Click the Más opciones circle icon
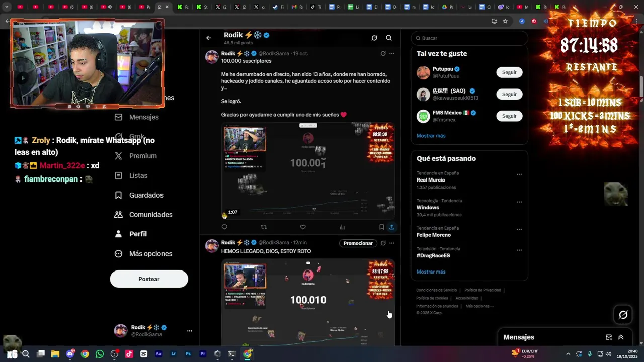The width and height of the screenshot is (644, 362). [x=118, y=254]
